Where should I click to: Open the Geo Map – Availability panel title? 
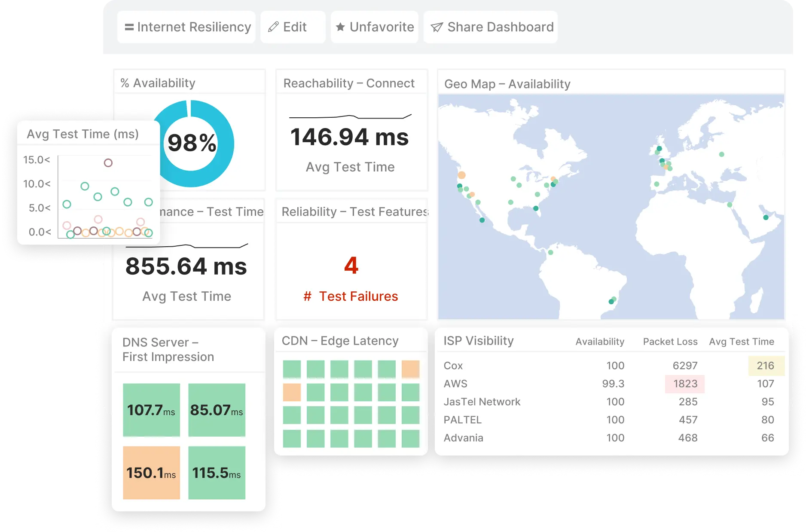pyautogui.click(x=507, y=84)
